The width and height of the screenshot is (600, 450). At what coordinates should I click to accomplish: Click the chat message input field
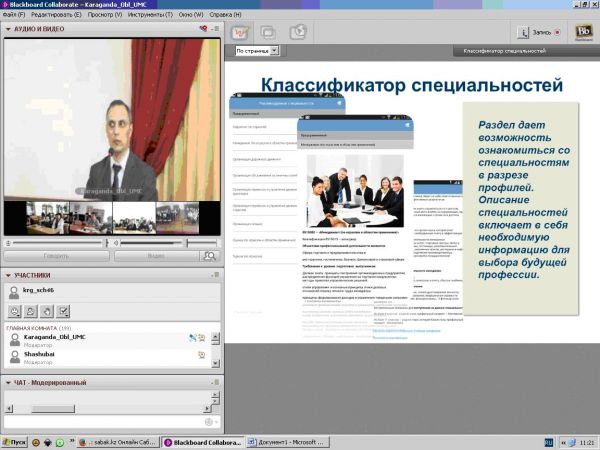(100, 421)
